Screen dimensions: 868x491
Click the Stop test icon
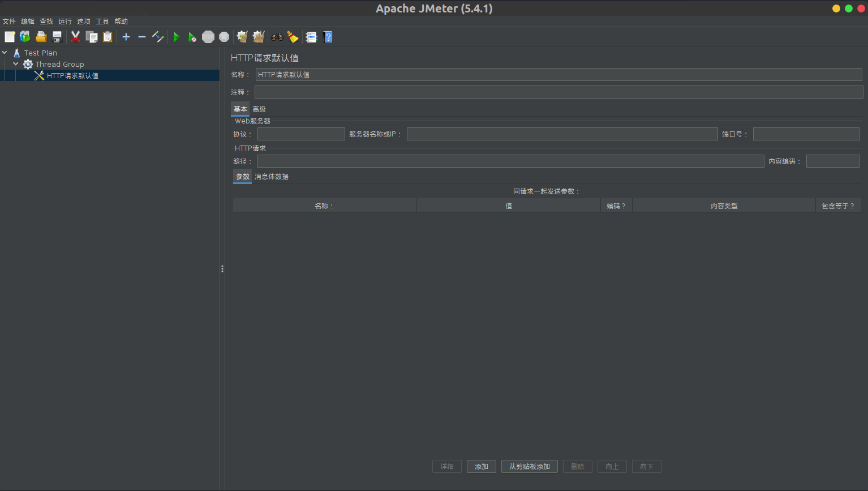208,37
